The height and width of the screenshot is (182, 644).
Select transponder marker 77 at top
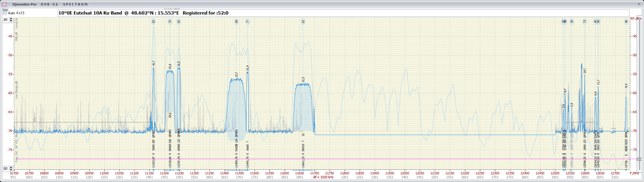click(248, 22)
